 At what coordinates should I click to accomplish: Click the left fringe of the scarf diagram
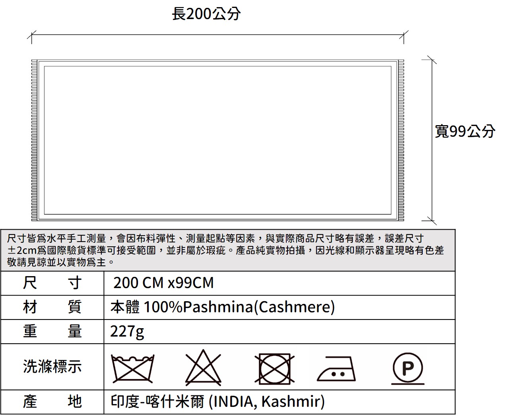[x=34, y=140]
